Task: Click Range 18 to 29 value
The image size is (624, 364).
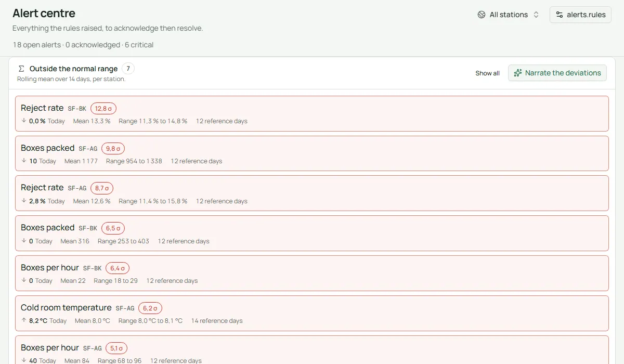Action: point(115,281)
